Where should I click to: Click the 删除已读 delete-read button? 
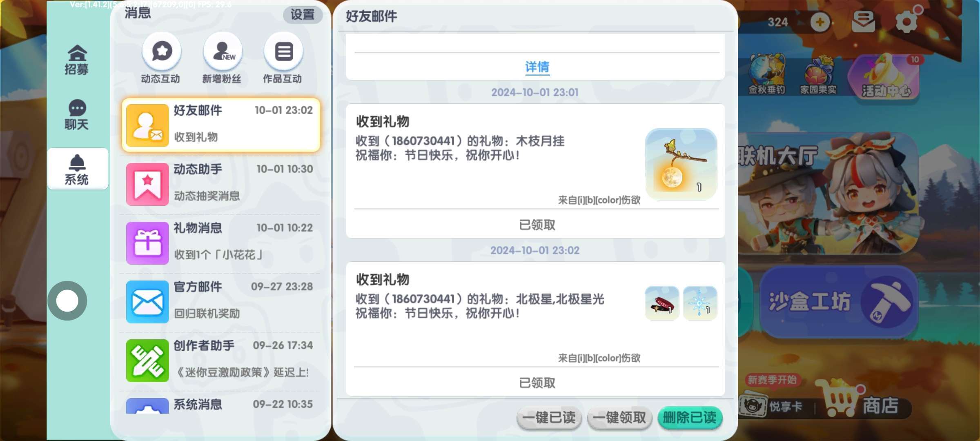(690, 418)
